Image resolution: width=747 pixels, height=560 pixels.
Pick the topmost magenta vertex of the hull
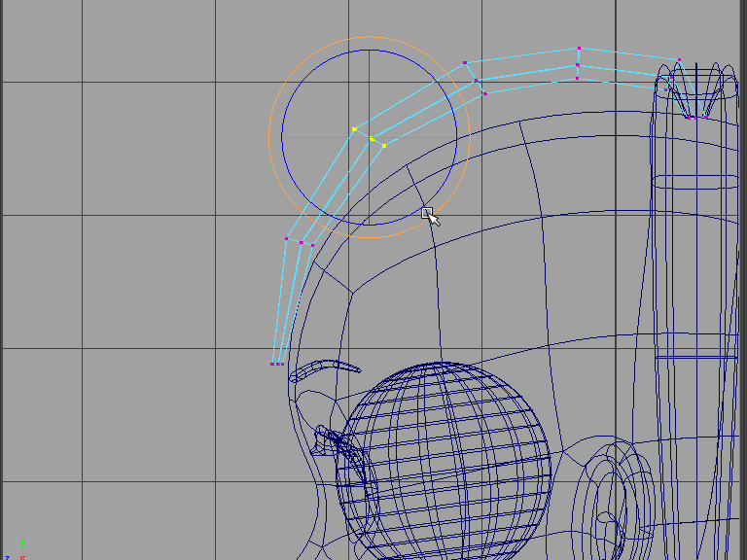click(579, 48)
